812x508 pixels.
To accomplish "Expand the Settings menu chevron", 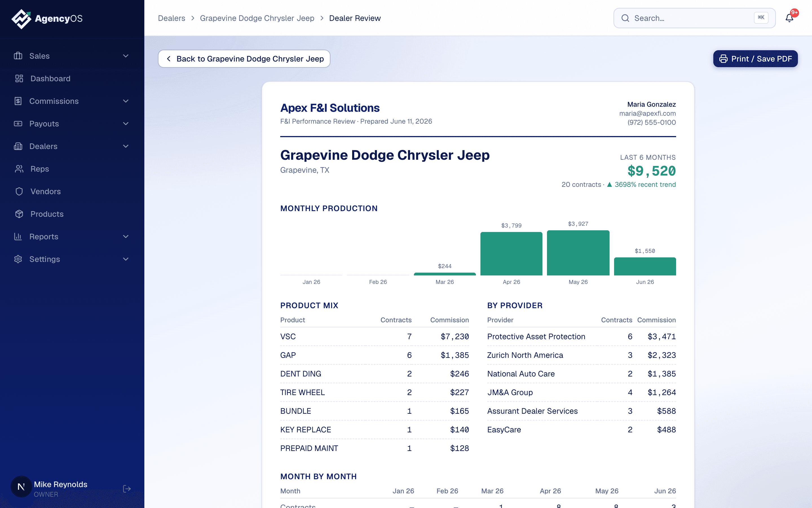I will [126, 259].
